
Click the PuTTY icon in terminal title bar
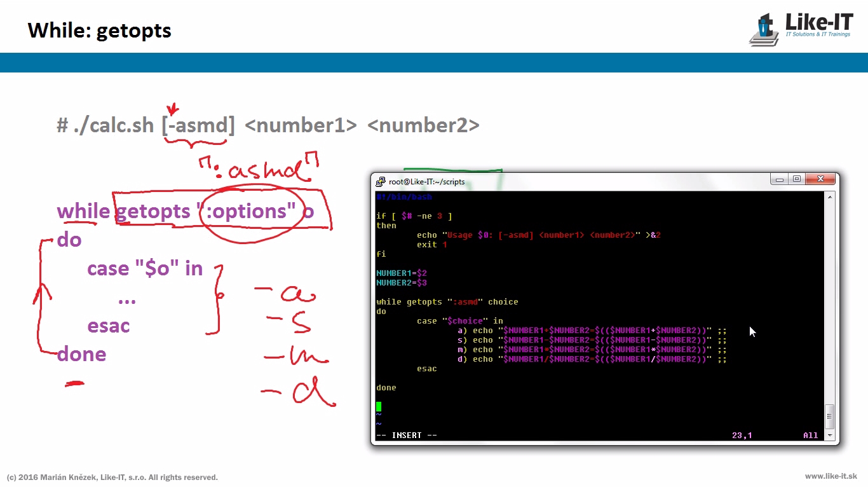tap(381, 181)
